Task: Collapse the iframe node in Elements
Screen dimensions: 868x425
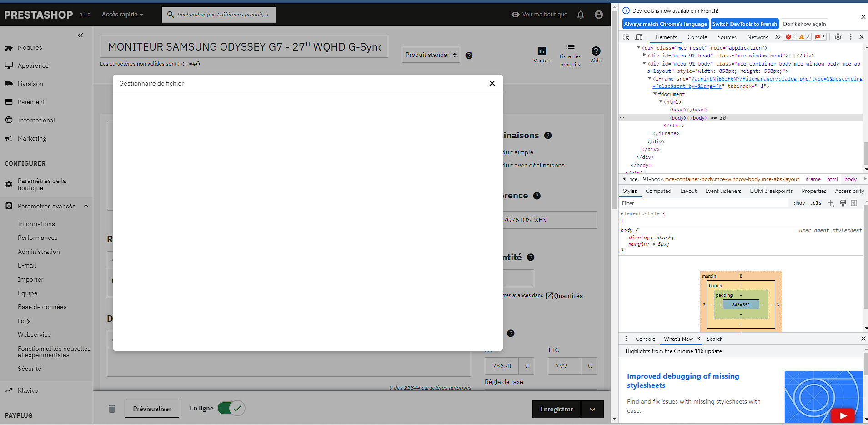Action: pyautogui.click(x=650, y=79)
